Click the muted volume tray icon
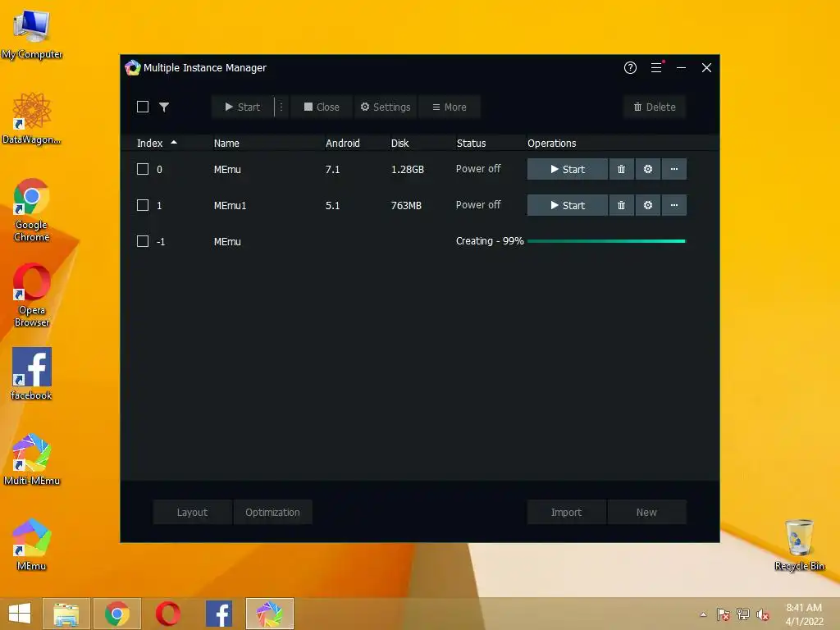Screen dimensions: 840x630 763,614
